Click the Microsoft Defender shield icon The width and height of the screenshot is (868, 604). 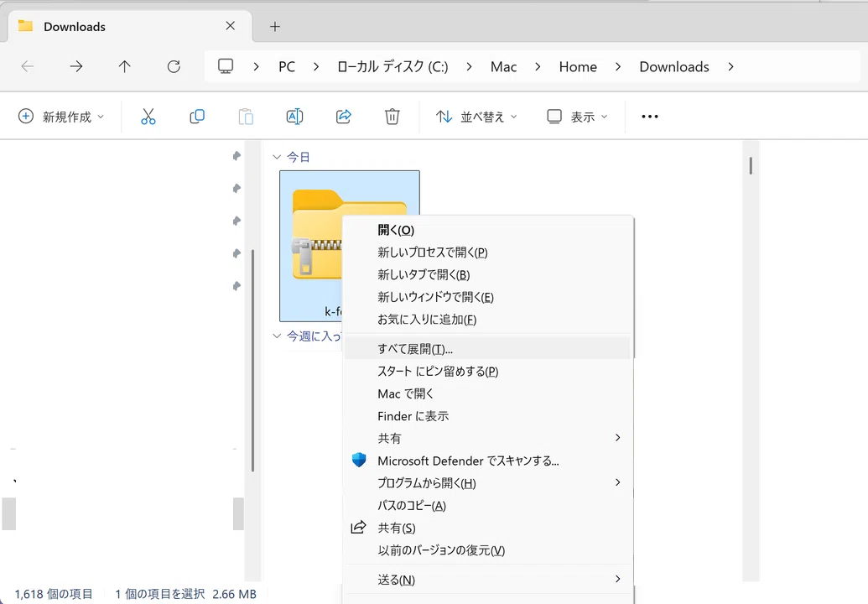pos(359,460)
